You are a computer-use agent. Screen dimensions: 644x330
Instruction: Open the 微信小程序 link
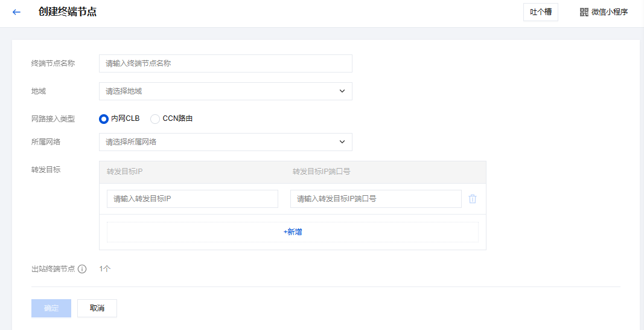click(x=610, y=12)
